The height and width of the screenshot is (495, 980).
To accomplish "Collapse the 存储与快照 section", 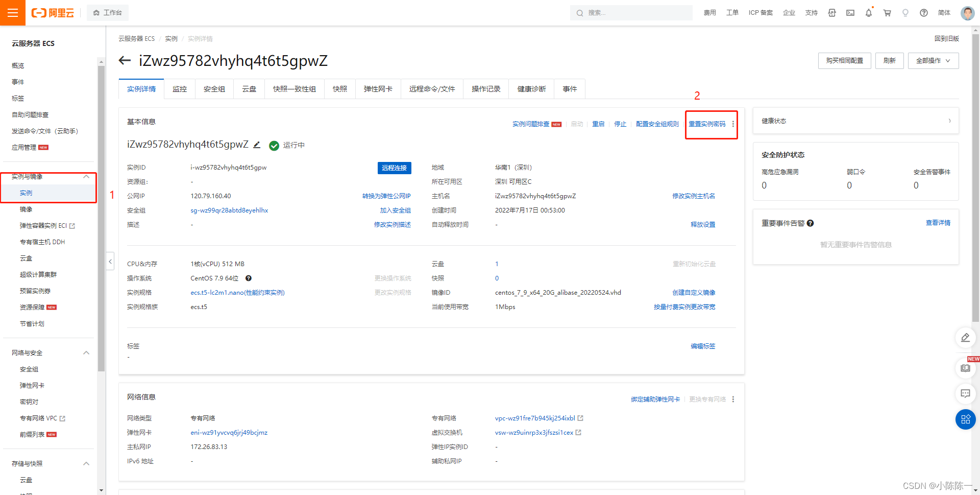I will pyautogui.click(x=86, y=464).
